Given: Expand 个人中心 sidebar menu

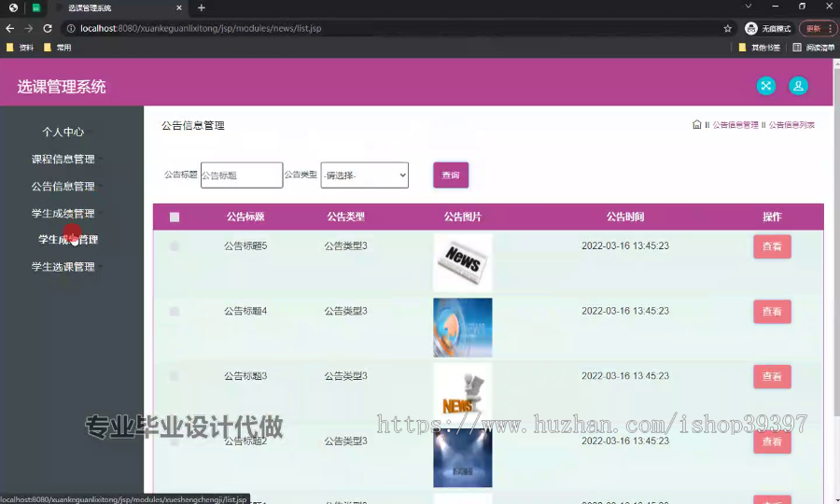Looking at the screenshot, I should [x=63, y=132].
